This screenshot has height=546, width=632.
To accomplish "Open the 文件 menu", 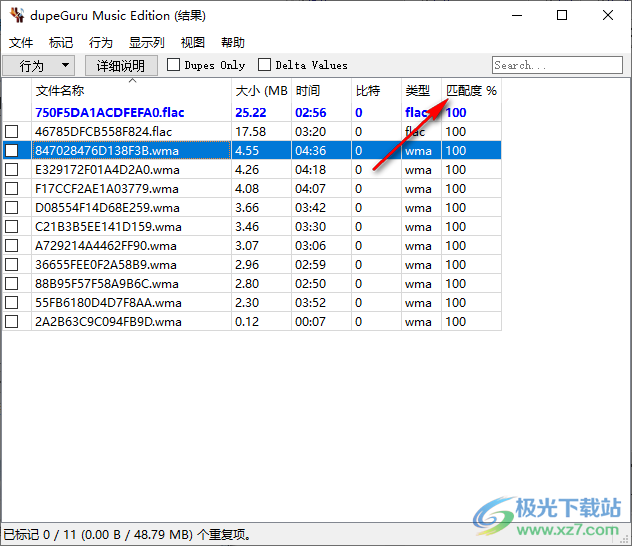I will [x=21, y=43].
